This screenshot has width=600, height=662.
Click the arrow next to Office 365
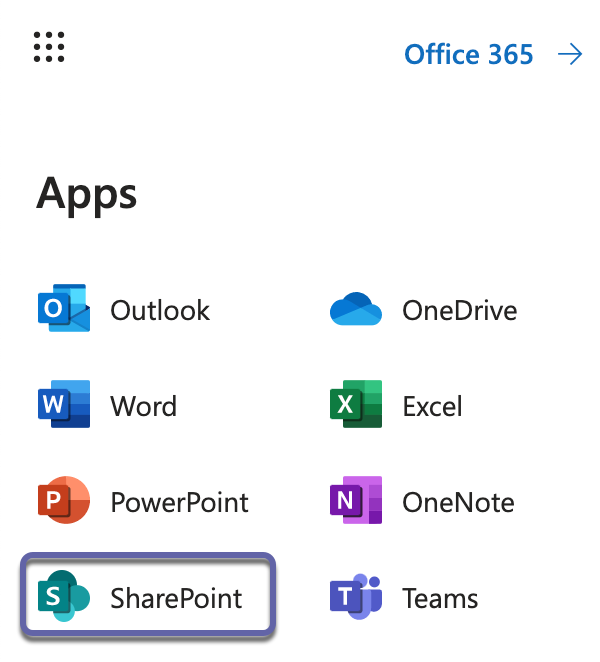(570, 54)
